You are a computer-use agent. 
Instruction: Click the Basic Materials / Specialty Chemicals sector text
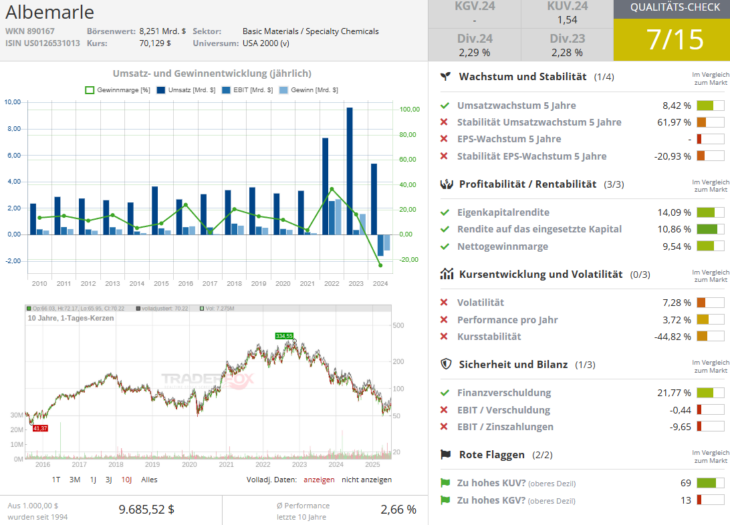click(311, 31)
